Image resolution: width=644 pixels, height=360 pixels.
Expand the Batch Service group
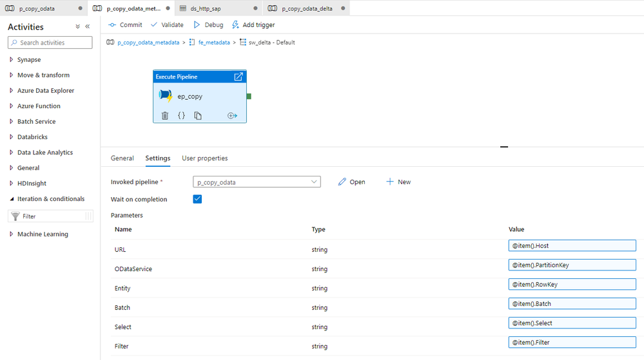(11, 122)
